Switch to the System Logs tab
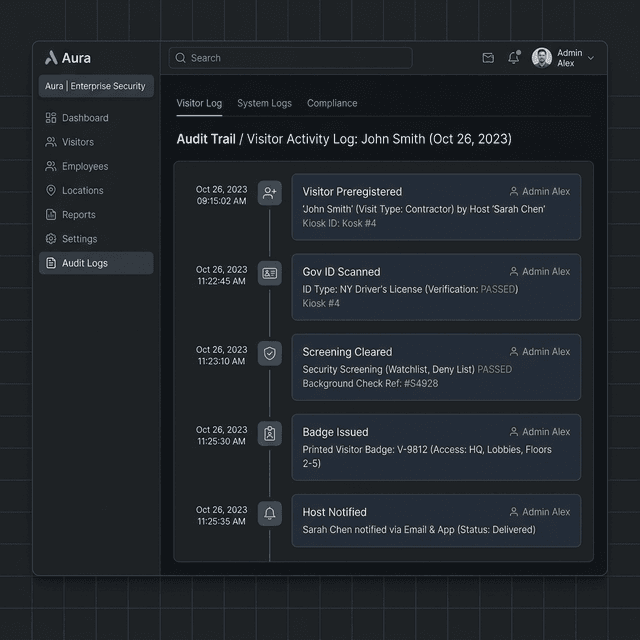This screenshot has width=640, height=640. [264, 103]
